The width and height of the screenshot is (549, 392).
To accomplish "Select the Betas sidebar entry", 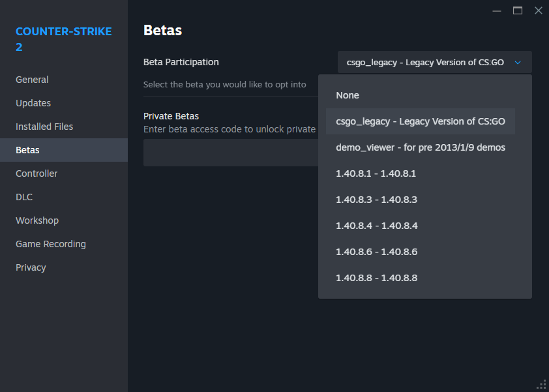I will click(27, 149).
